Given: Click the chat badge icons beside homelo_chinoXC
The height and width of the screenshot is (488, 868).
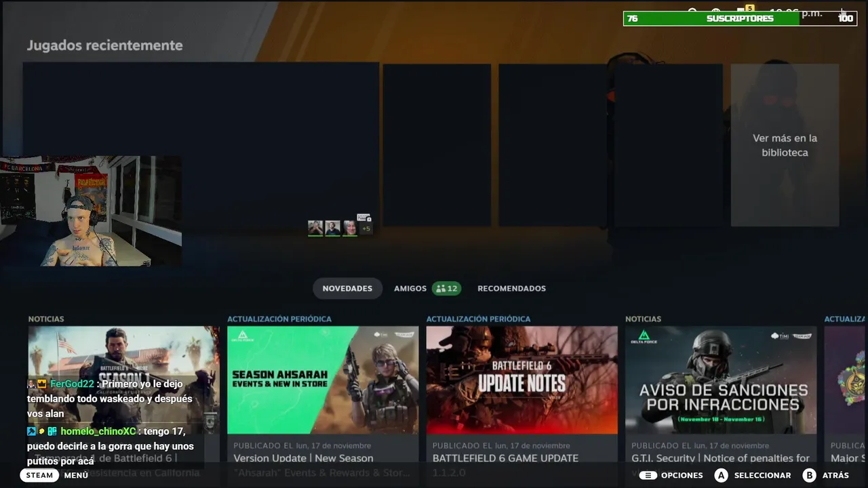Looking at the screenshot, I should click(x=42, y=431).
